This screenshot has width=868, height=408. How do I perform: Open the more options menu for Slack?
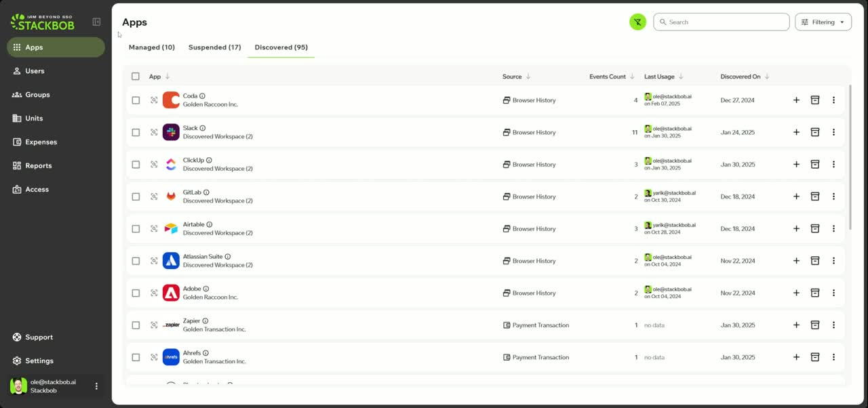(x=833, y=132)
